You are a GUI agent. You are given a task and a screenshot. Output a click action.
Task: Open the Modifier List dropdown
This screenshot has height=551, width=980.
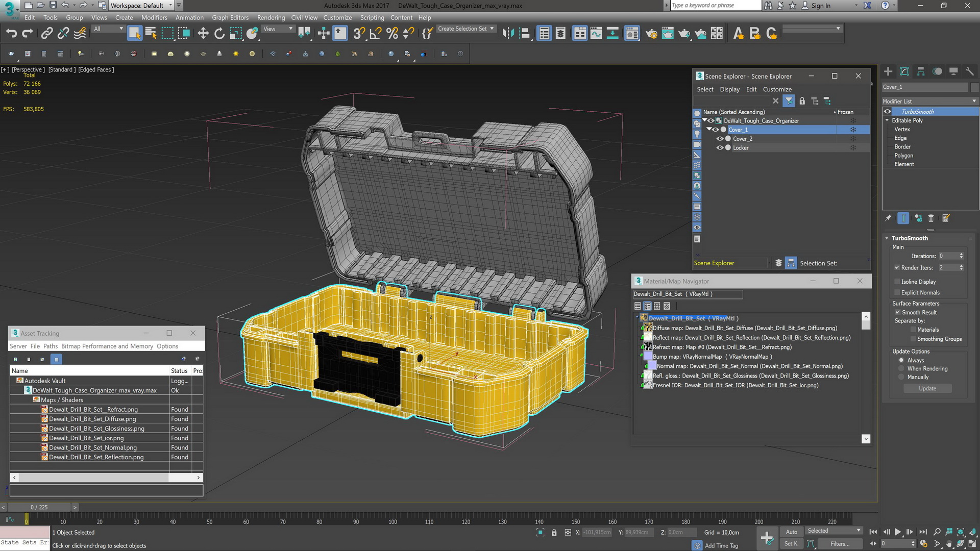click(x=930, y=101)
